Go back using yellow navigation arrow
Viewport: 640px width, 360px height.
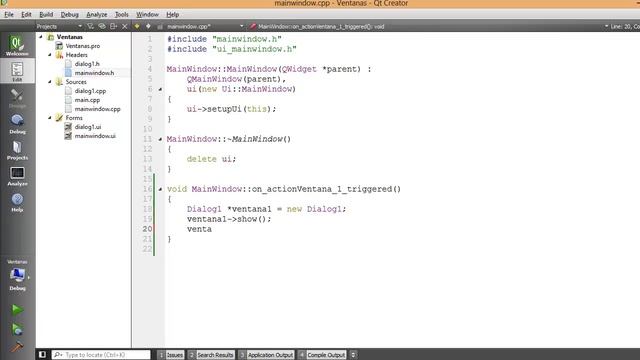tap(137, 26)
